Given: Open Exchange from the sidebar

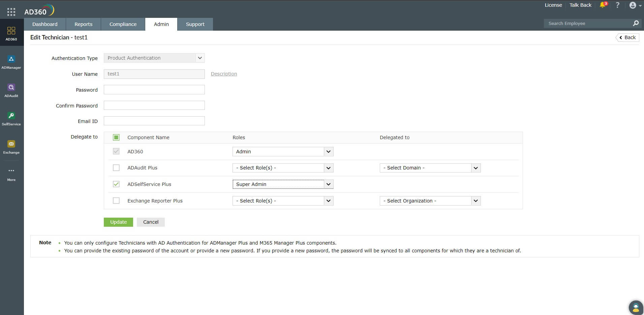Looking at the screenshot, I should point(11,147).
